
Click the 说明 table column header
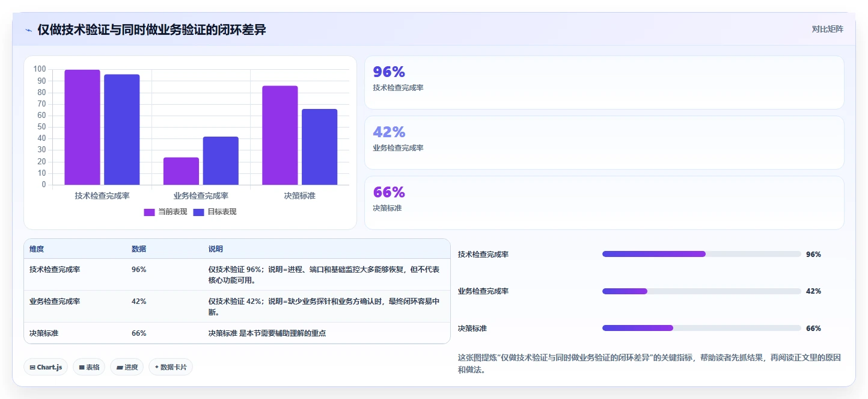coord(216,249)
